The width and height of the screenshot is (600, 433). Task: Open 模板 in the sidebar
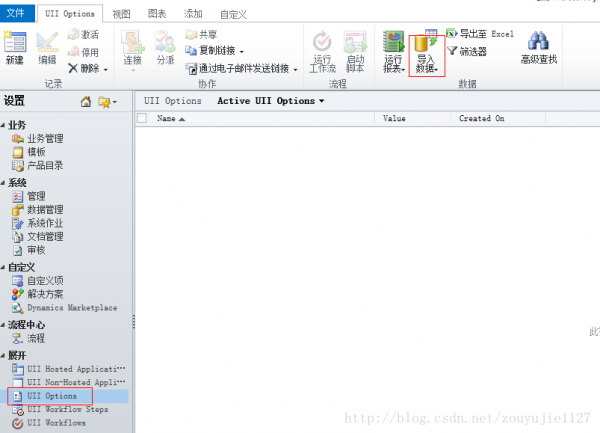click(29, 152)
